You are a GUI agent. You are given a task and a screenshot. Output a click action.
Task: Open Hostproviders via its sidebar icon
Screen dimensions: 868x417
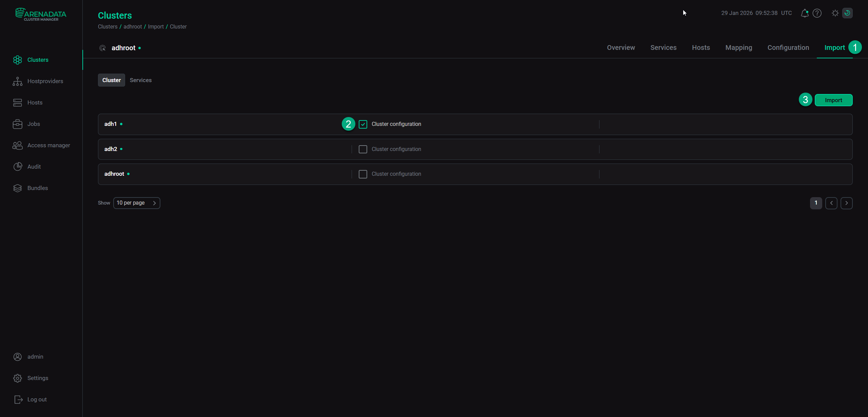point(18,81)
